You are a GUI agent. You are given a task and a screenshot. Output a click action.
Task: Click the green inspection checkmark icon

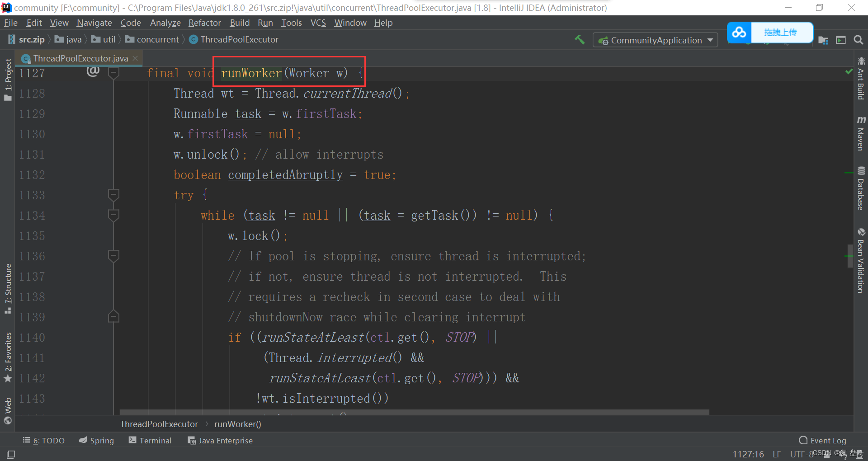click(x=849, y=72)
